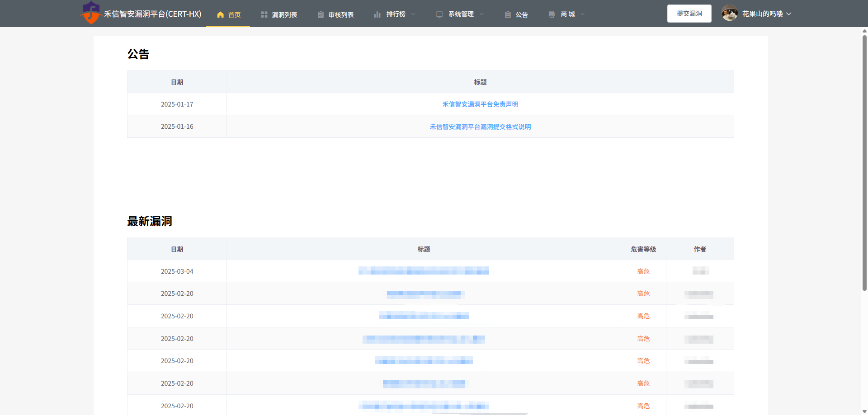
Task: Go to the 审核列表 menu item
Action: [x=341, y=14]
